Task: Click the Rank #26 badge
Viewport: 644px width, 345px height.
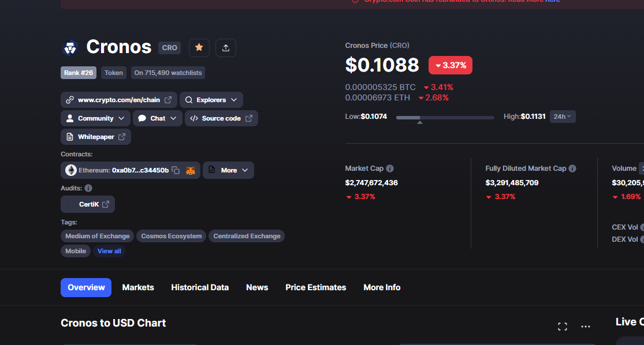Action: (79, 73)
